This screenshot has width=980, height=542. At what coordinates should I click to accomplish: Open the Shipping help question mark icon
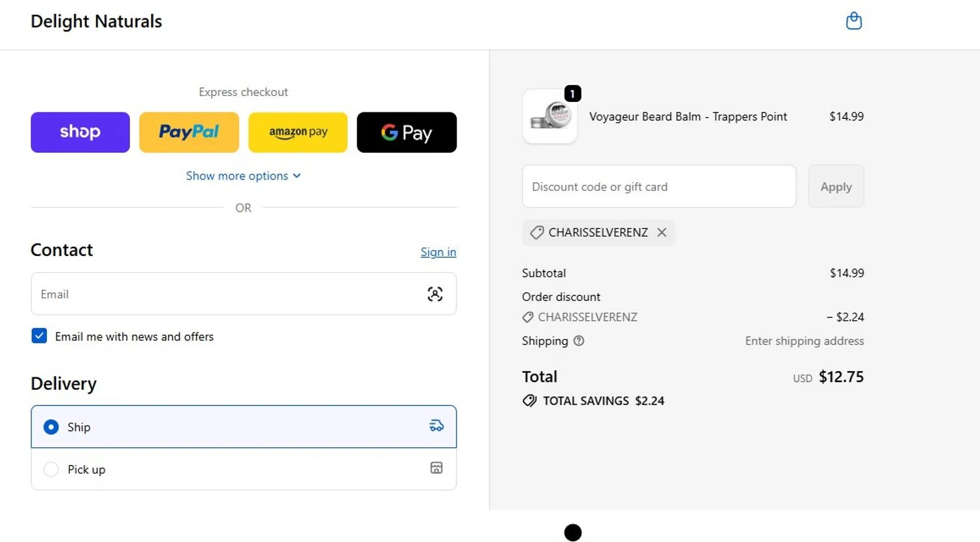coord(579,341)
